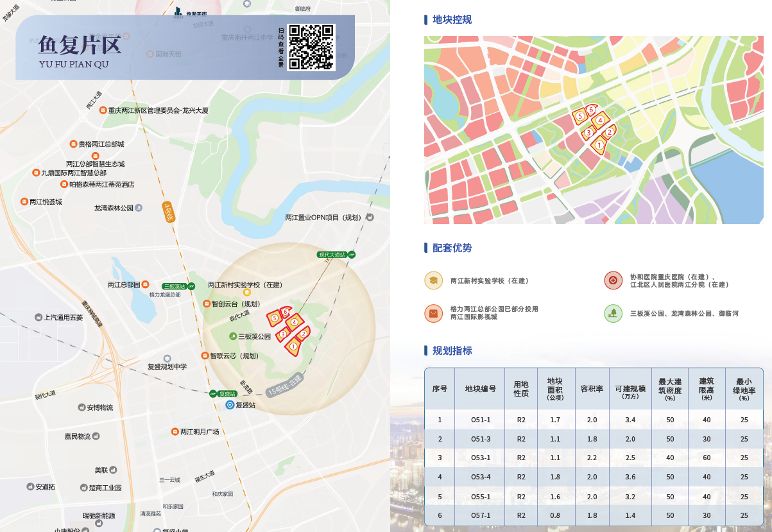The height and width of the screenshot is (532, 772).
Task: Click the 地块编号 table column header
Action: [x=481, y=389]
